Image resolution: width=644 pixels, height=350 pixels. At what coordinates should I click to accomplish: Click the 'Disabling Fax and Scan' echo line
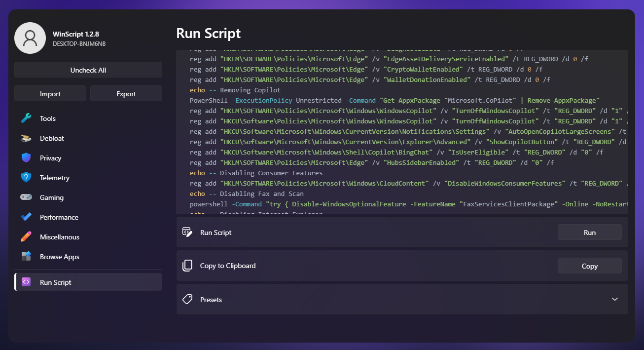click(x=247, y=194)
